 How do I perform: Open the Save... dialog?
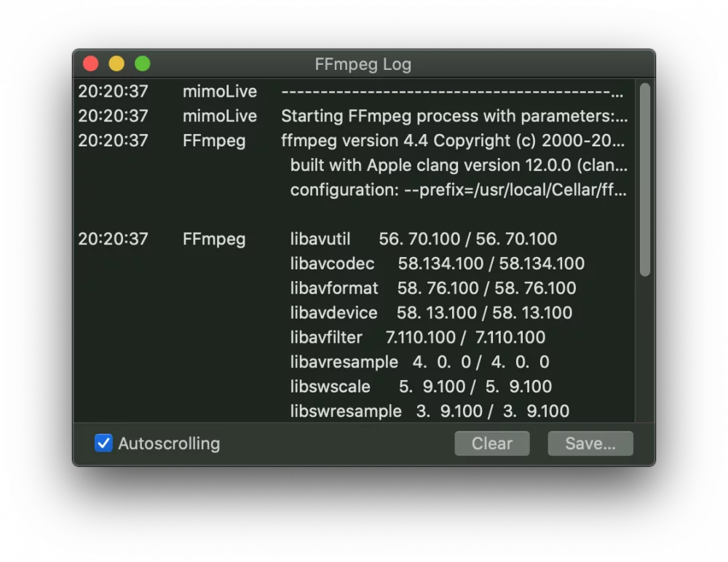coord(590,443)
